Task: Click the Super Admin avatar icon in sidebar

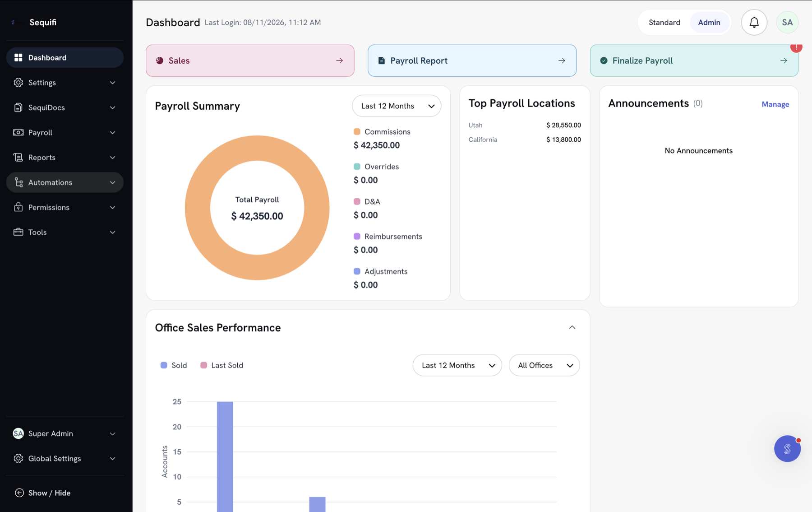Action: tap(18, 433)
